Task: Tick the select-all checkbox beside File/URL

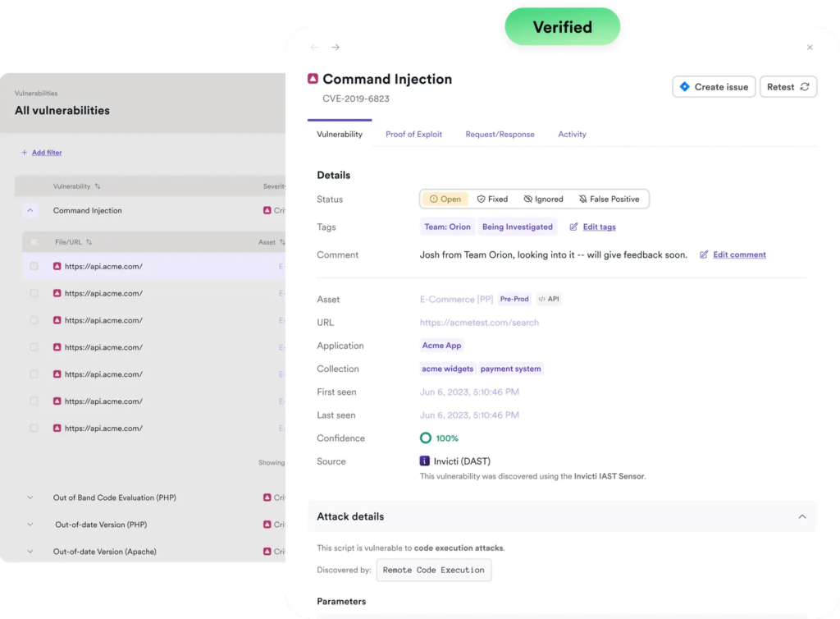Action: tap(34, 242)
